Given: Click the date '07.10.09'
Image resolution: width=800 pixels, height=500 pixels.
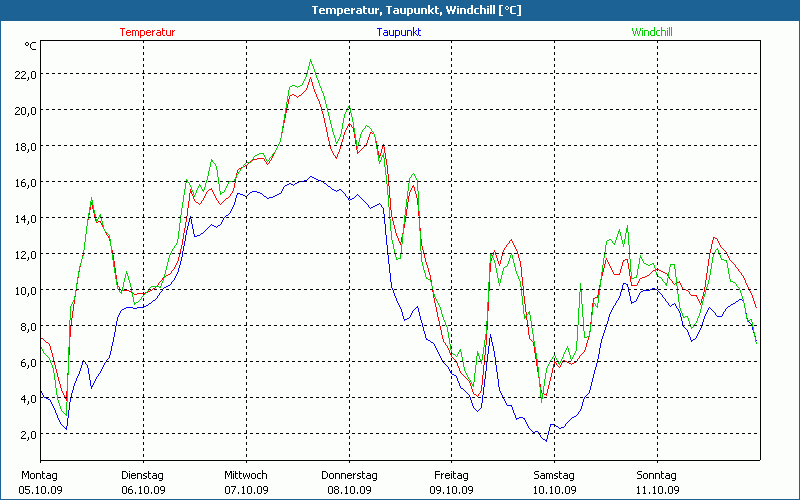Looking at the screenshot, I should (246, 490).
